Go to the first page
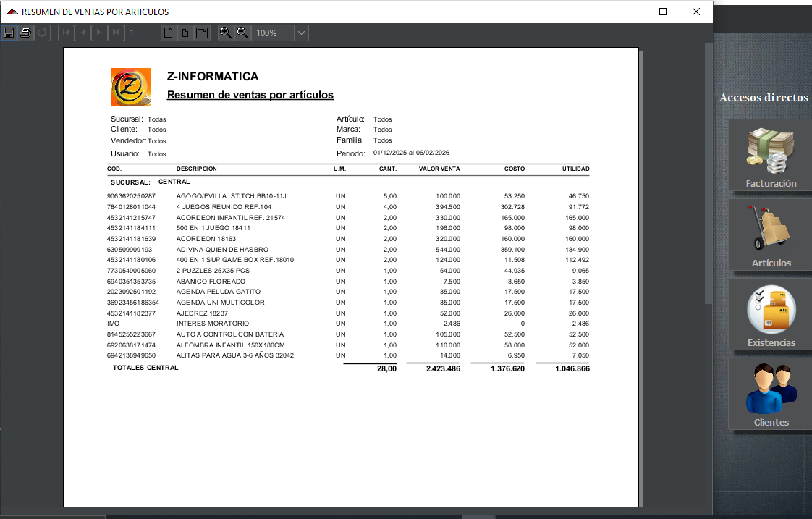 click(65, 32)
